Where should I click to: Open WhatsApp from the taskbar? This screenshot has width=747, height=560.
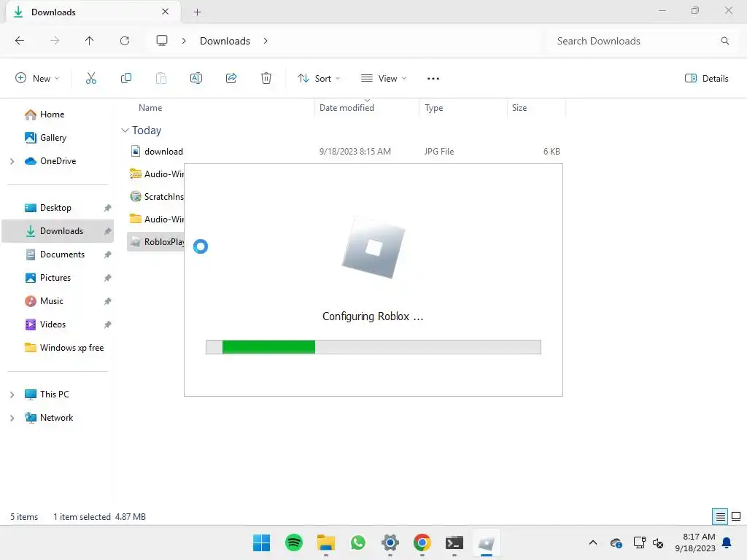[x=357, y=542]
